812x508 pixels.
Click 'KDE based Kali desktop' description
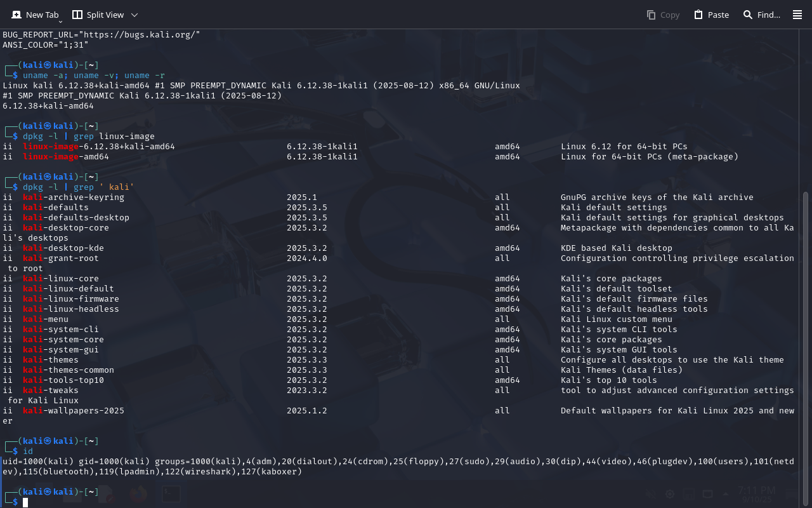click(x=617, y=248)
